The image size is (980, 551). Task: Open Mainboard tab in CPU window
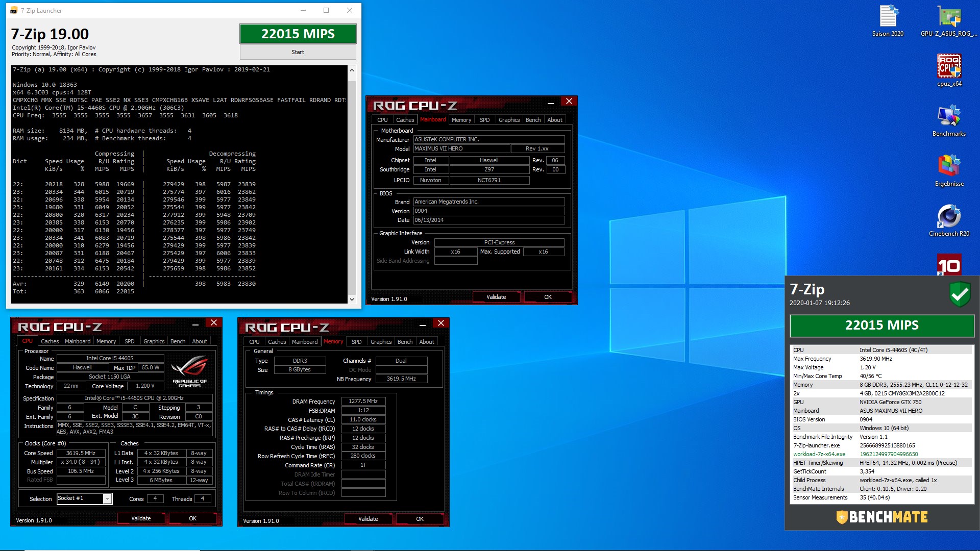[x=78, y=341]
